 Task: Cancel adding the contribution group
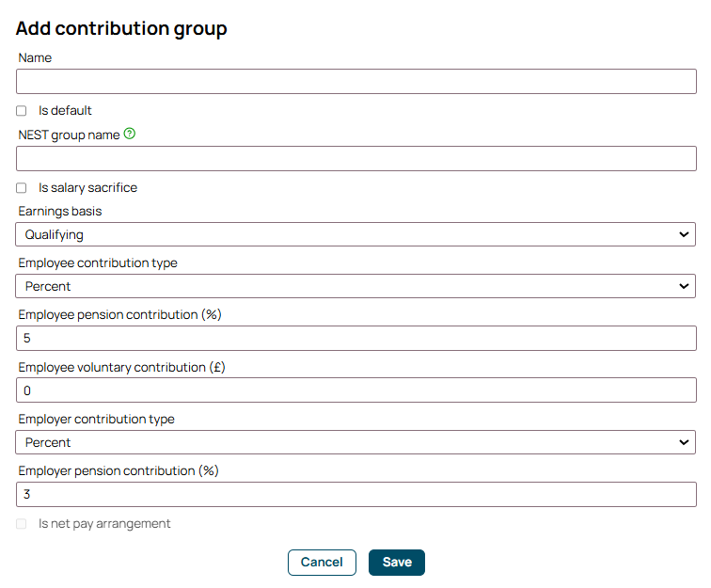(322, 563)
